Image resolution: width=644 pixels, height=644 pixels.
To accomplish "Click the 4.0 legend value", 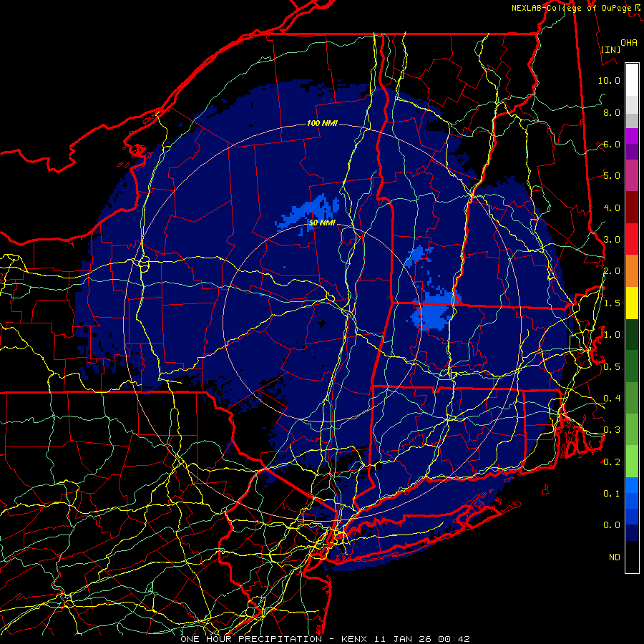I will point(612,208).
